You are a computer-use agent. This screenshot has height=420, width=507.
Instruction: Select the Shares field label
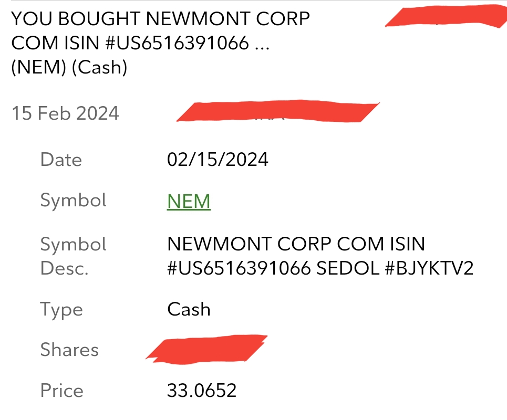tap(69, 350)
